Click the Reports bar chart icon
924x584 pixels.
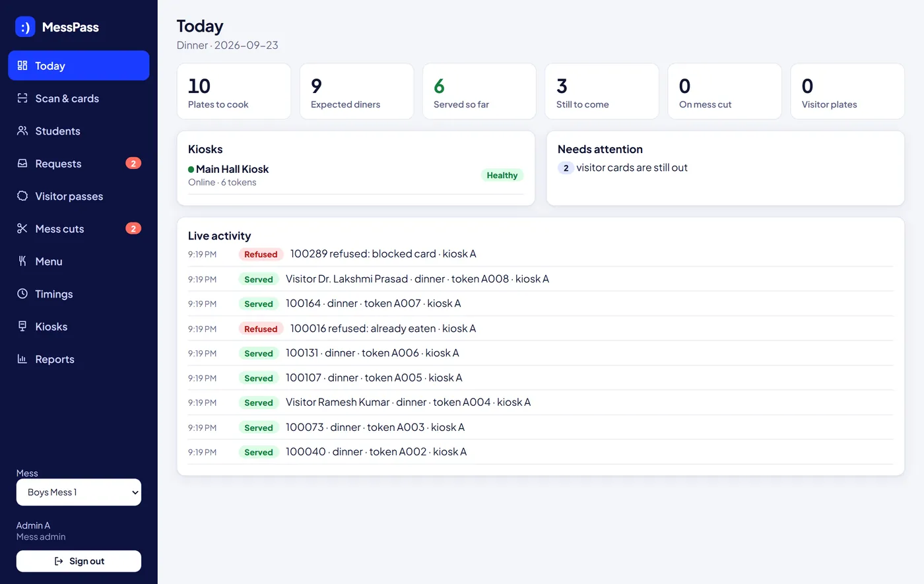tap(22, 359)
